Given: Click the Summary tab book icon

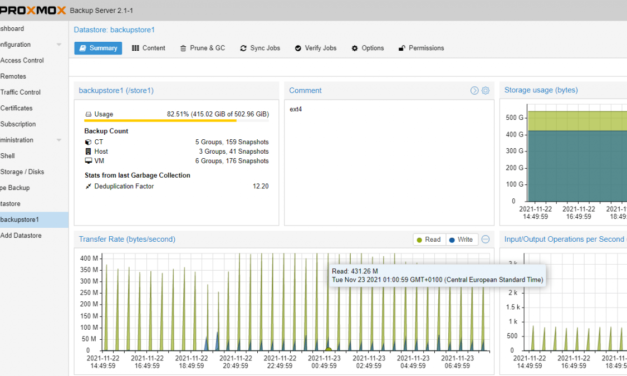Looking at the screenshot, I should (83, 48).
